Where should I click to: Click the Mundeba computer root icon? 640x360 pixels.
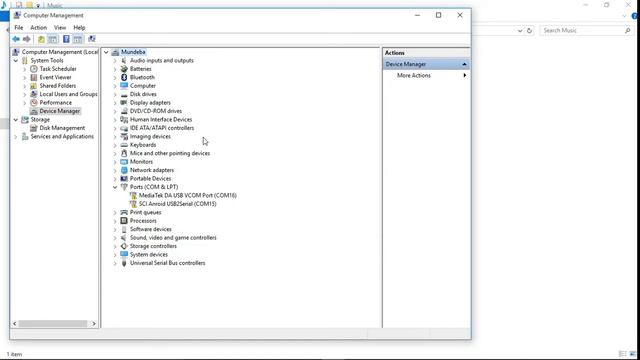click(115, 52)
